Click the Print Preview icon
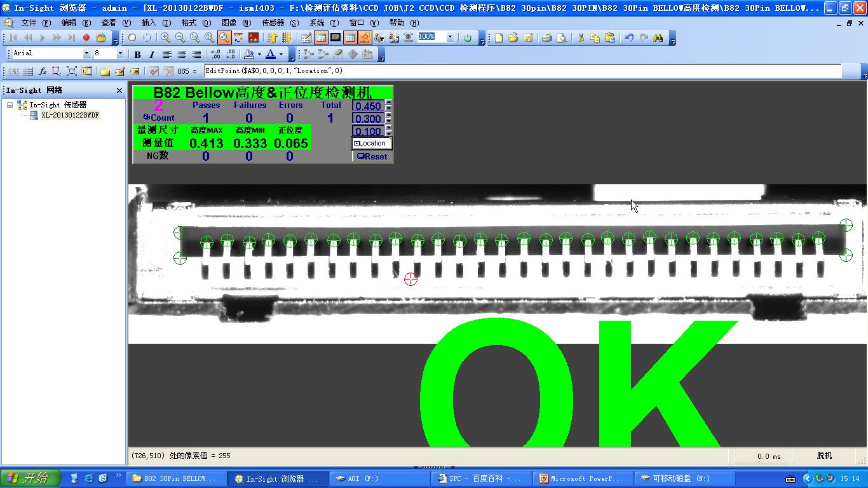 point(561,37)
